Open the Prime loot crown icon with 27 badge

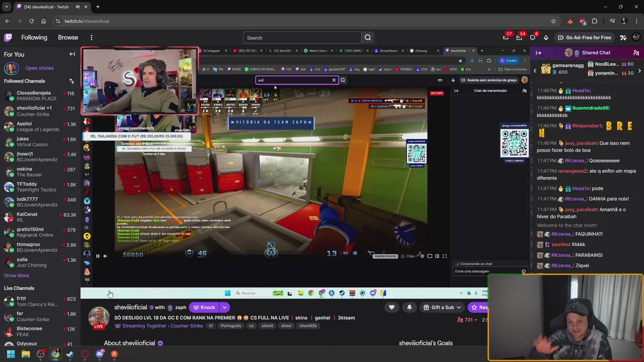(506, 38)
